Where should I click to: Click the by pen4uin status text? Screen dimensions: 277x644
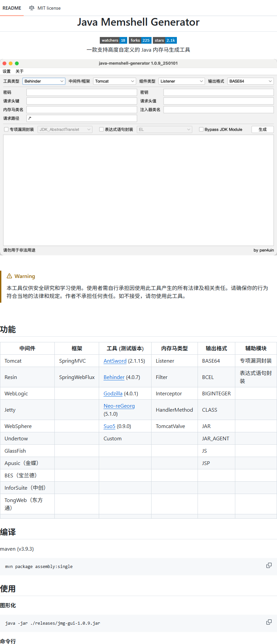click(264, 250)
